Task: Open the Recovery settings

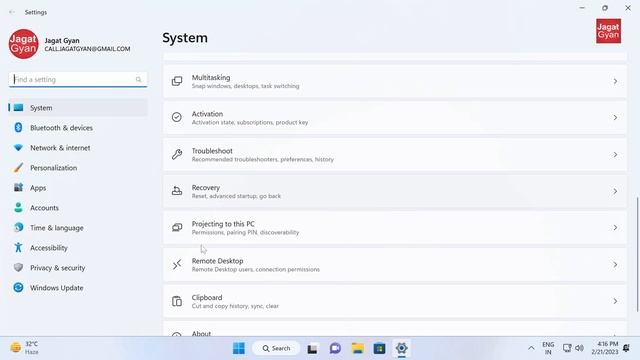Action: 395,191
